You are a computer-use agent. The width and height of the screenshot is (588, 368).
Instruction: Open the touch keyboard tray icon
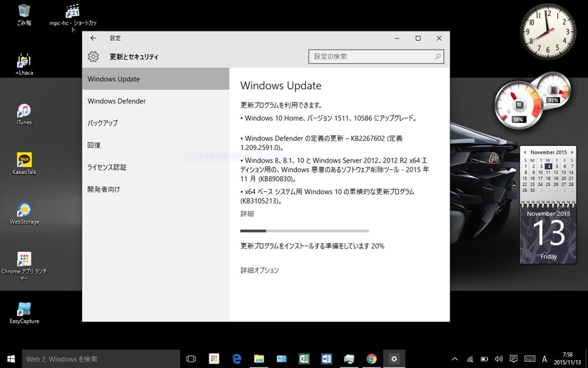529,359
